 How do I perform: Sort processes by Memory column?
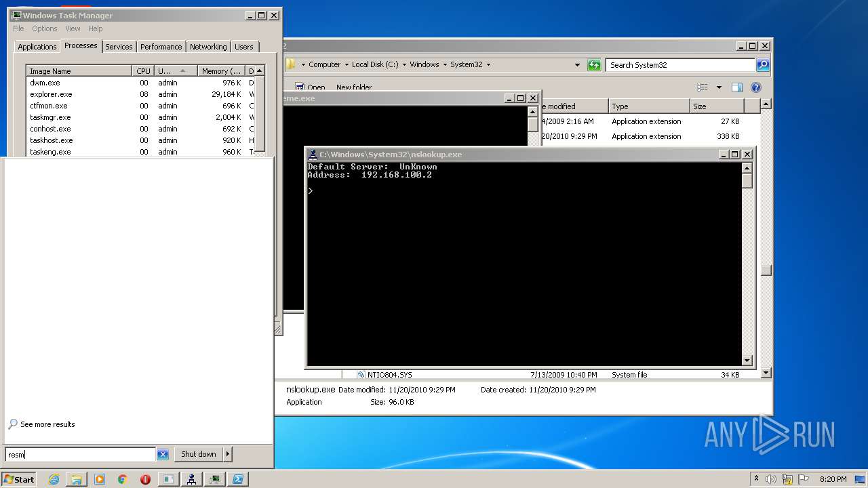click(221, 71)
